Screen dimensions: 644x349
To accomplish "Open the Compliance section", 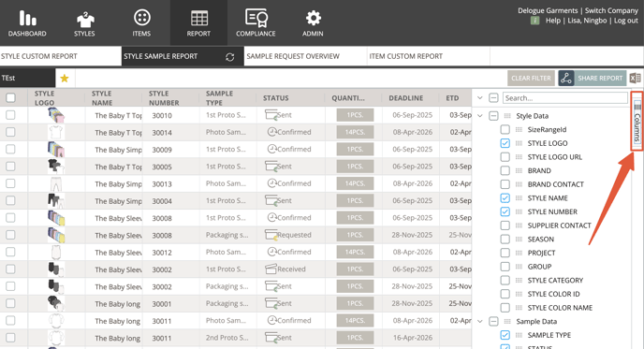I will point(256,23).
